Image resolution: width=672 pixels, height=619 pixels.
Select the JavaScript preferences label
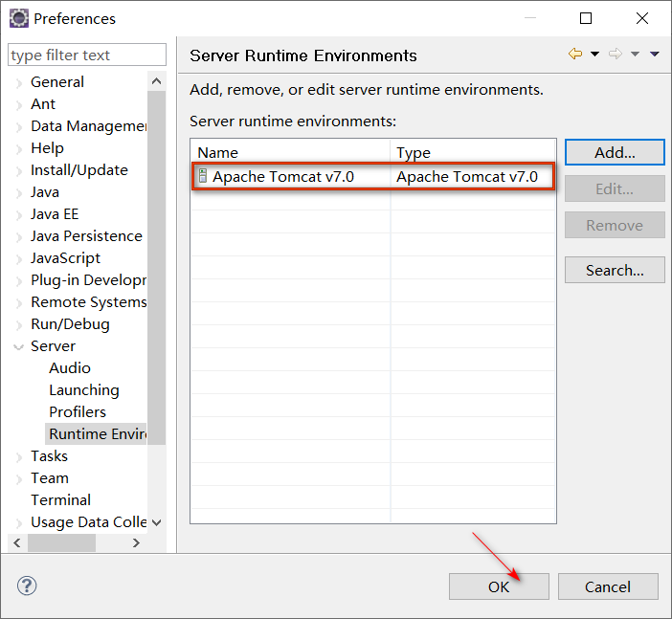coord(65,258)
